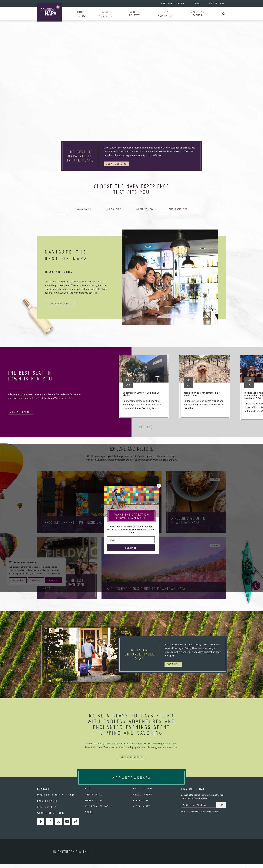The height and width of the screenshot is (868, 263).
Task: Click the previous events carousel arrow
Action: [141, 427]
